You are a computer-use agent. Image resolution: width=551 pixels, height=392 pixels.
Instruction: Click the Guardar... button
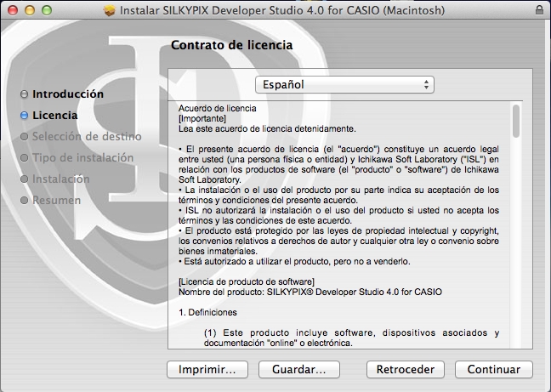click(x=299, y=370)
